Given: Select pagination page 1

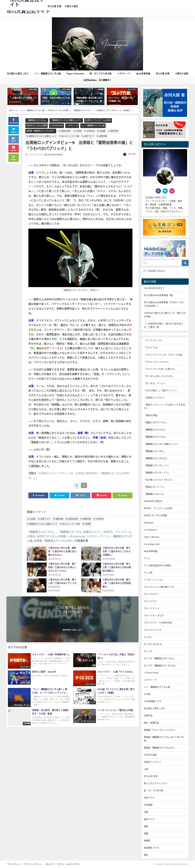Looking at the screenshot, I should pyautogui.click(x=76, y=485).
